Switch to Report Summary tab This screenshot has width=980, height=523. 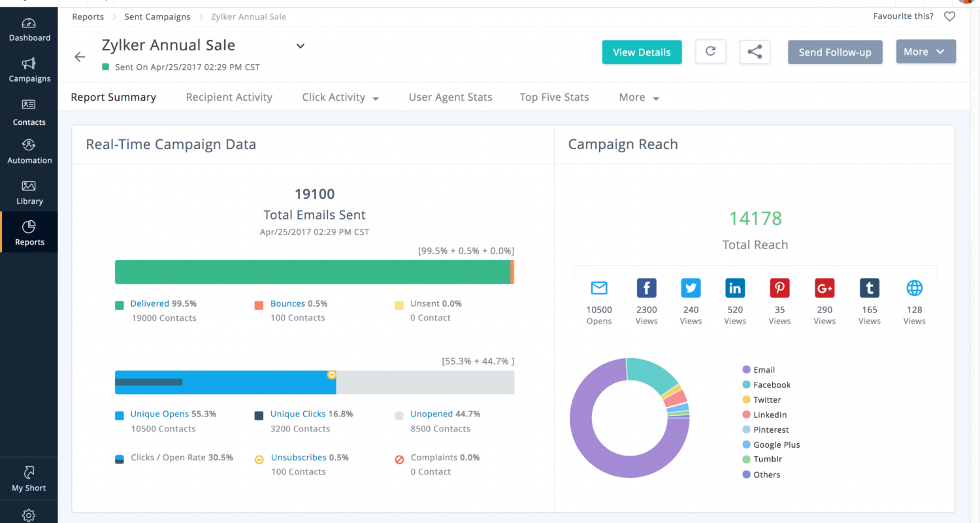pos(113,97)
